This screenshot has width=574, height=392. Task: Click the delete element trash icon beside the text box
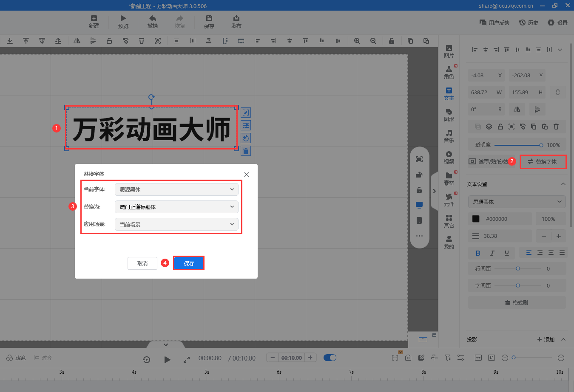pyautogui.click(x=245, y=150)
